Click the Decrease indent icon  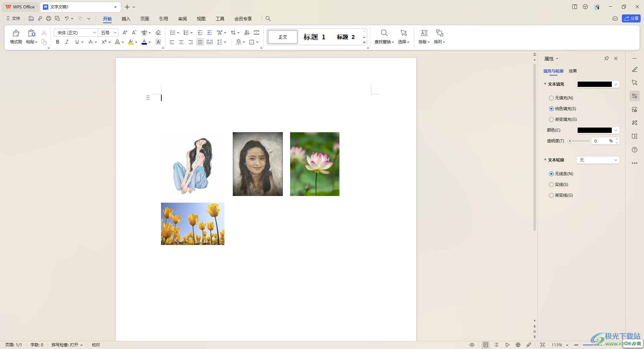pyautogui.click(x=200, y=33)
